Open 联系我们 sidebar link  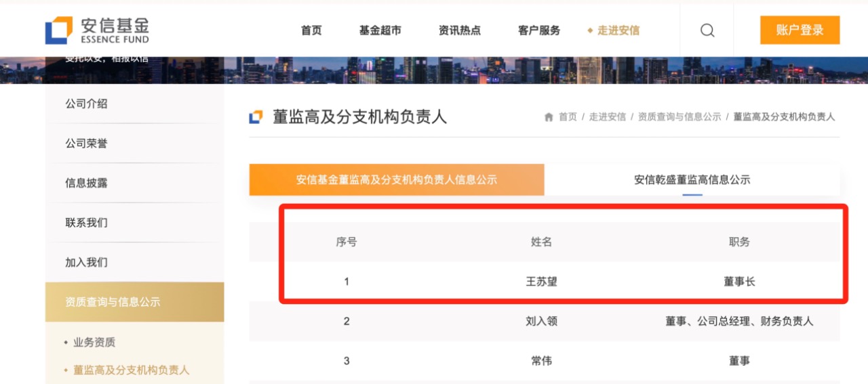(x=86, y=223)
